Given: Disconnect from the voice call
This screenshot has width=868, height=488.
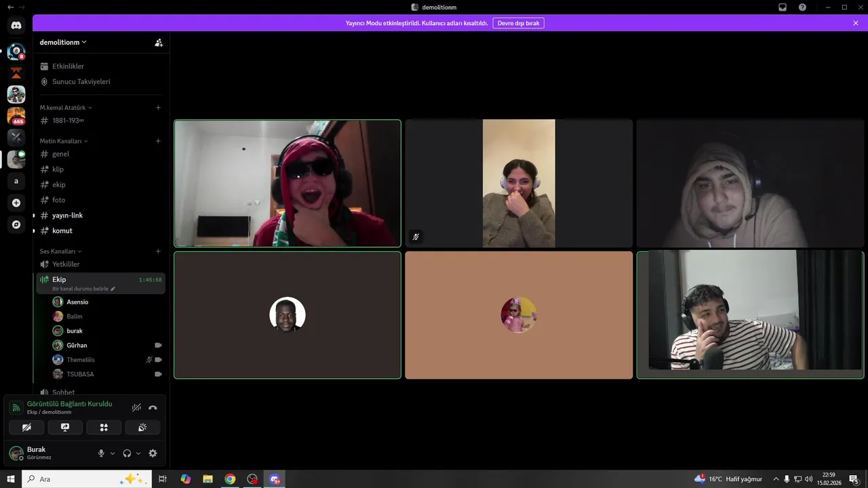Looking at the screenshot, I should click(153, 407).
